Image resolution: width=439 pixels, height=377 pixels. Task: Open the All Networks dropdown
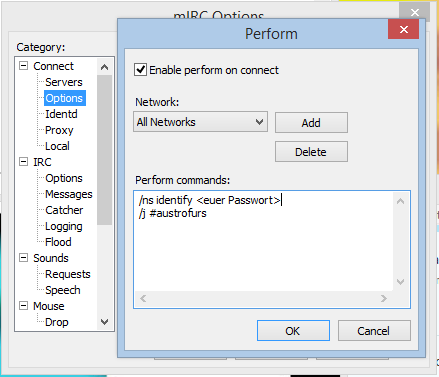(200, 122)
